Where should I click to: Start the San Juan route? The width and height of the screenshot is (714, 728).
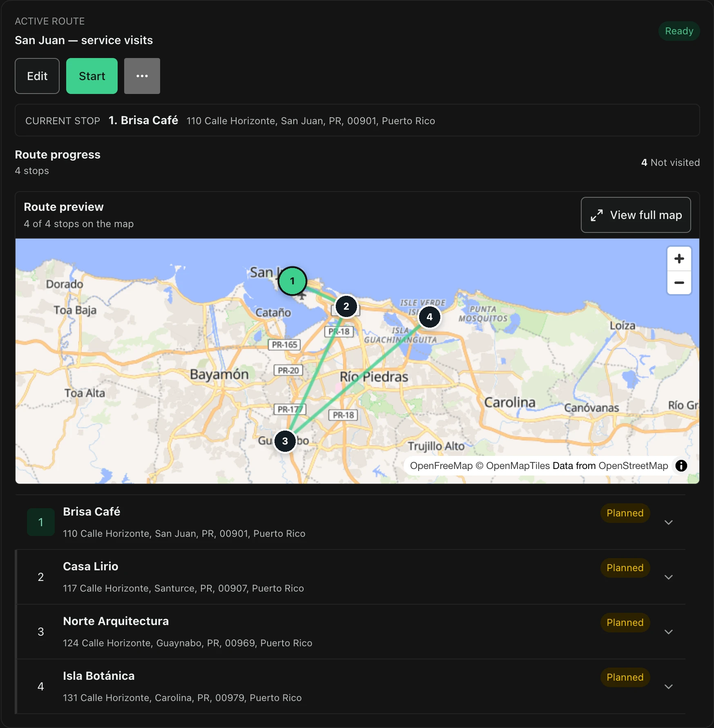click(92, 76)
